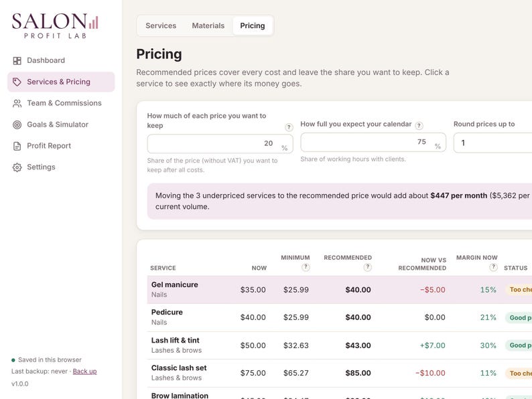Click the 30% margin value
Viewport: 532px width, 399px height.
tap(488, 345)
